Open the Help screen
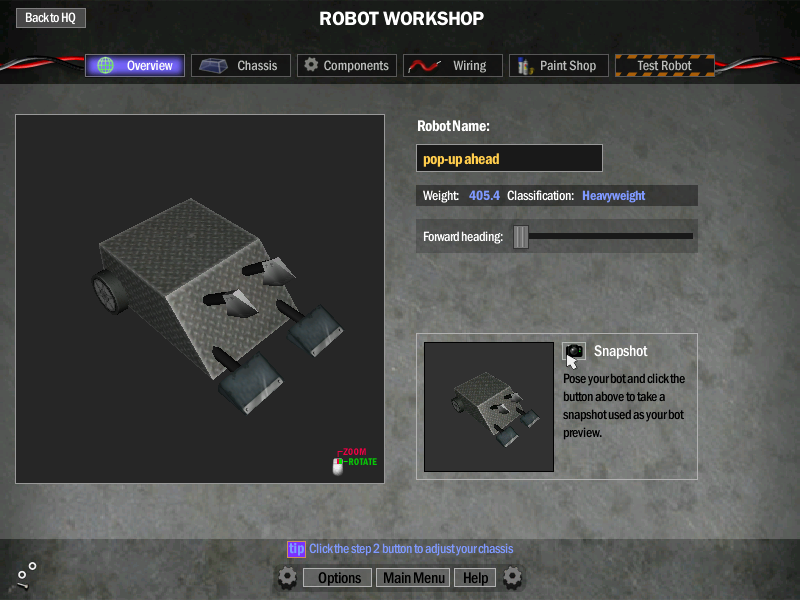The width and height of the screenshot is (800, 600). (475, 578)
